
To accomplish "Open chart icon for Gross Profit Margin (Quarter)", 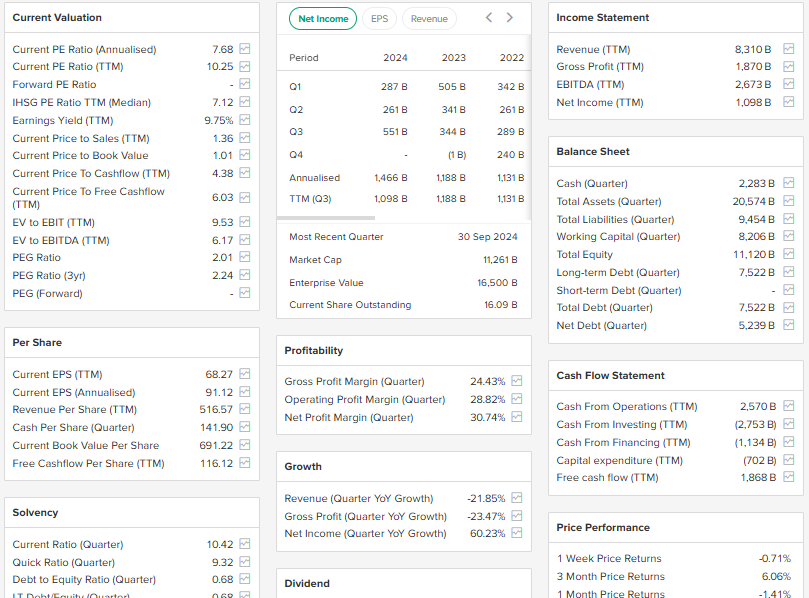I will tap(517, 381).
